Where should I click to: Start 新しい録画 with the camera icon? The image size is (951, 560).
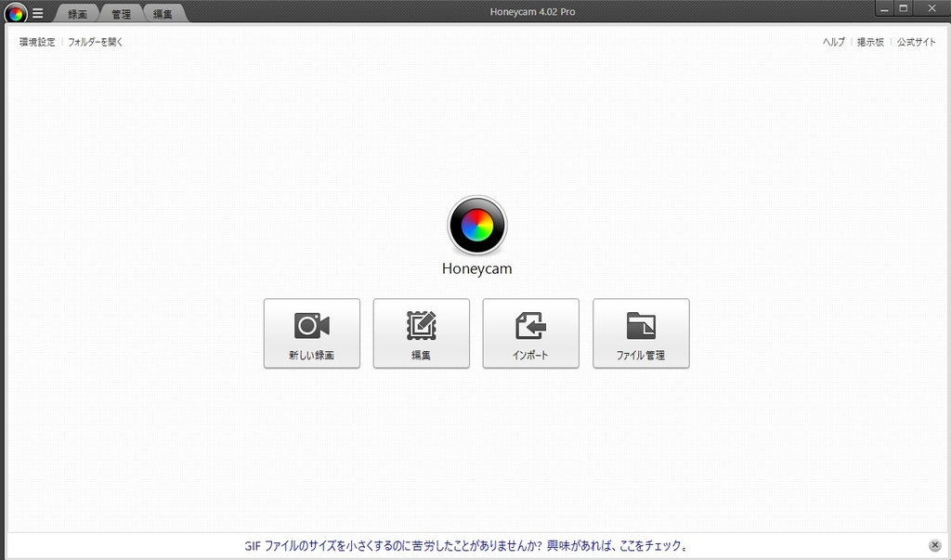click(x=312, y=333)
